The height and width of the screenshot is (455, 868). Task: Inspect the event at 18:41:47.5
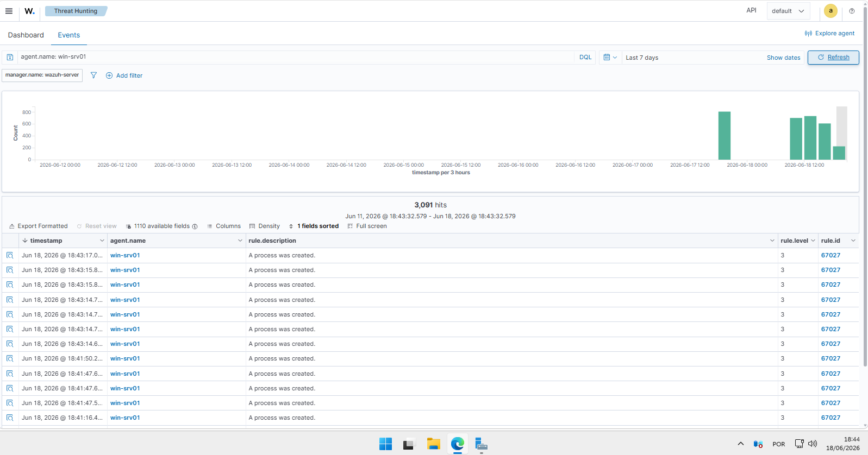tap(10, 403)
